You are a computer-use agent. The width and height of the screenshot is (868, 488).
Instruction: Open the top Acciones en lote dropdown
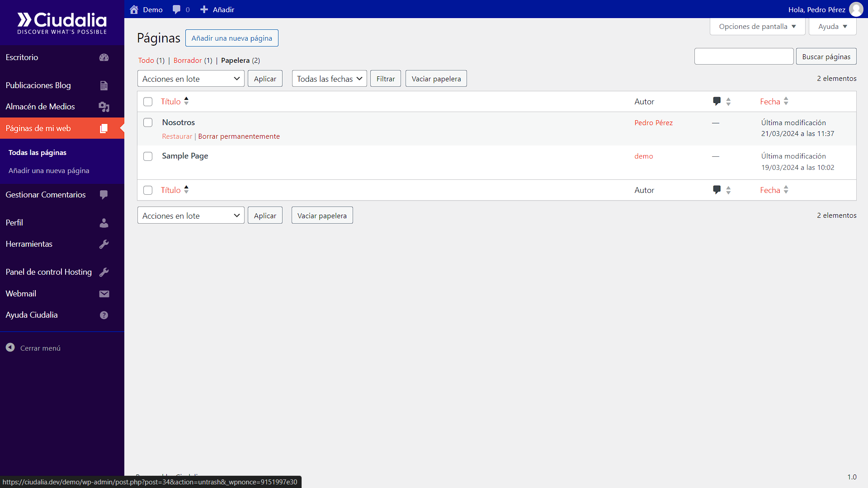click(191, 79)
